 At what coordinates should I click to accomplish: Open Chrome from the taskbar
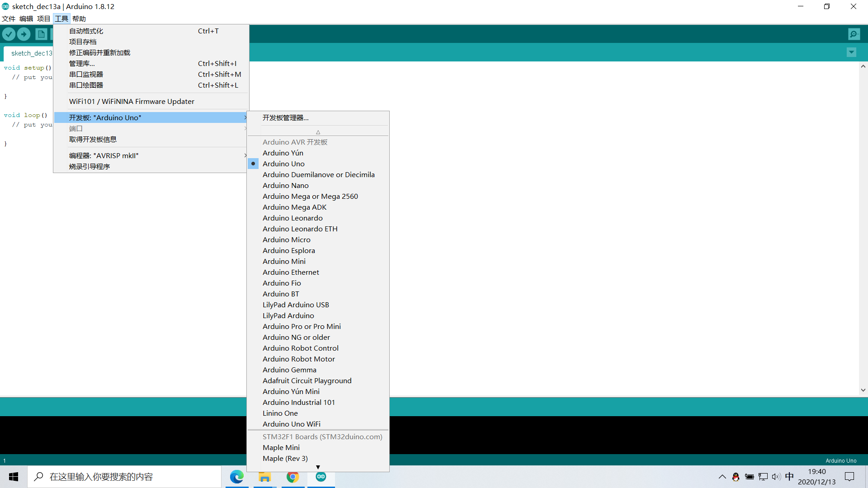(x=293, y=477)
